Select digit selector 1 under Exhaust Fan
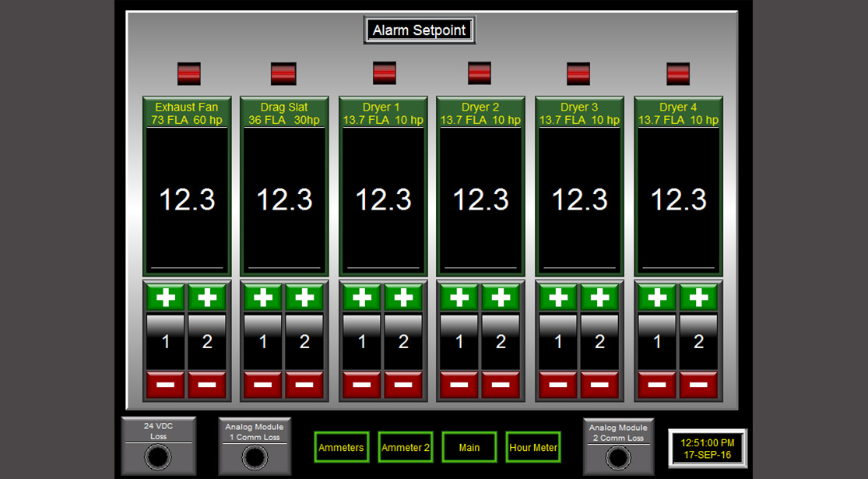This screenshot has width=868, height=479. pyautogui.click(x=166, y=342)
